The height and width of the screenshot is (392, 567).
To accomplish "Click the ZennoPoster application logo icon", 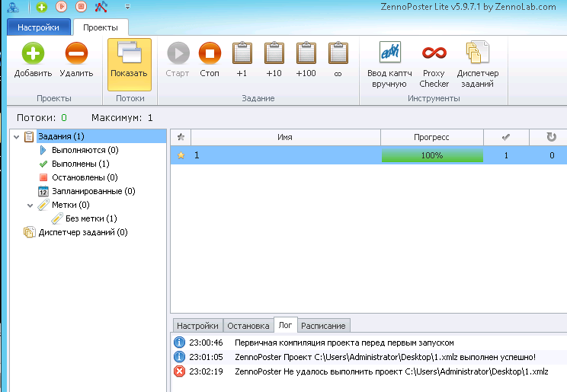I will coord(13,7).
